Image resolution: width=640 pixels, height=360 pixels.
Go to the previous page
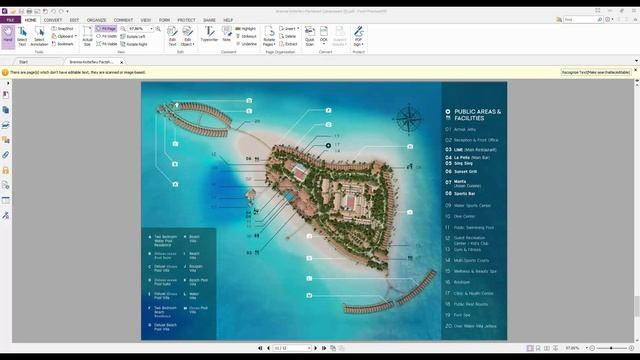click(x=268, y=348)
